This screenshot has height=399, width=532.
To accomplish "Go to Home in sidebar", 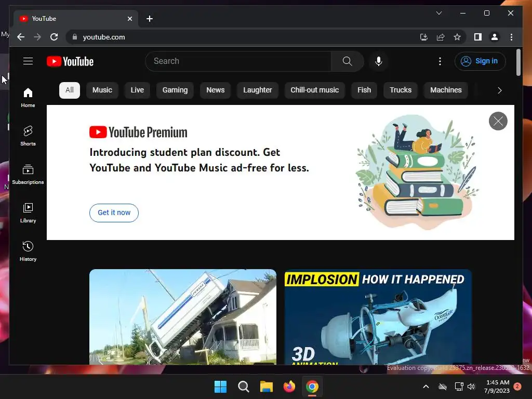I will 28,98.
